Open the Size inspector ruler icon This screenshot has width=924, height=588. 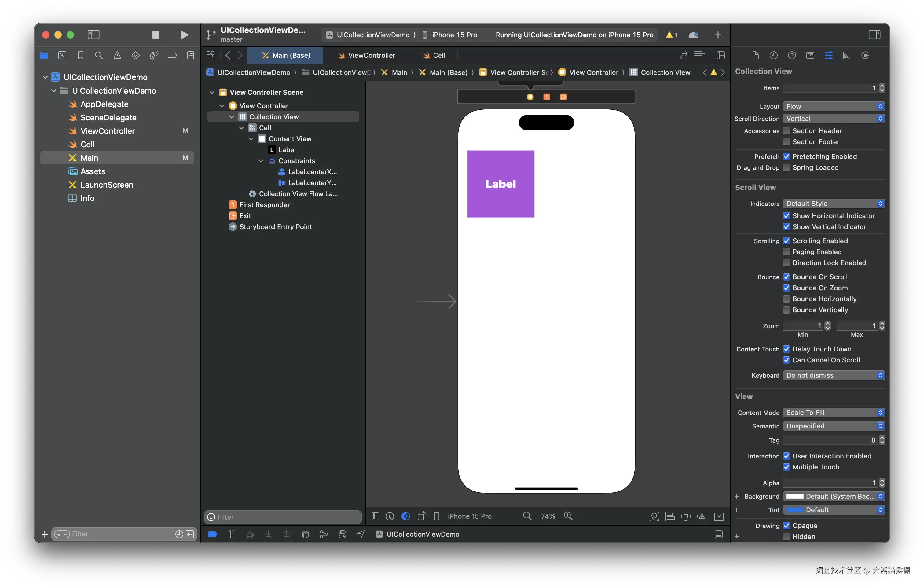pos(846,56)
